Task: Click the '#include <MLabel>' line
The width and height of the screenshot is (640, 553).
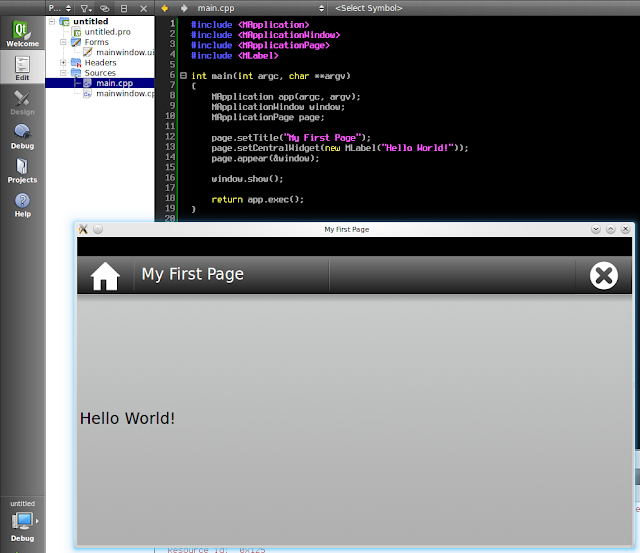Action: (x=235, y=56)
